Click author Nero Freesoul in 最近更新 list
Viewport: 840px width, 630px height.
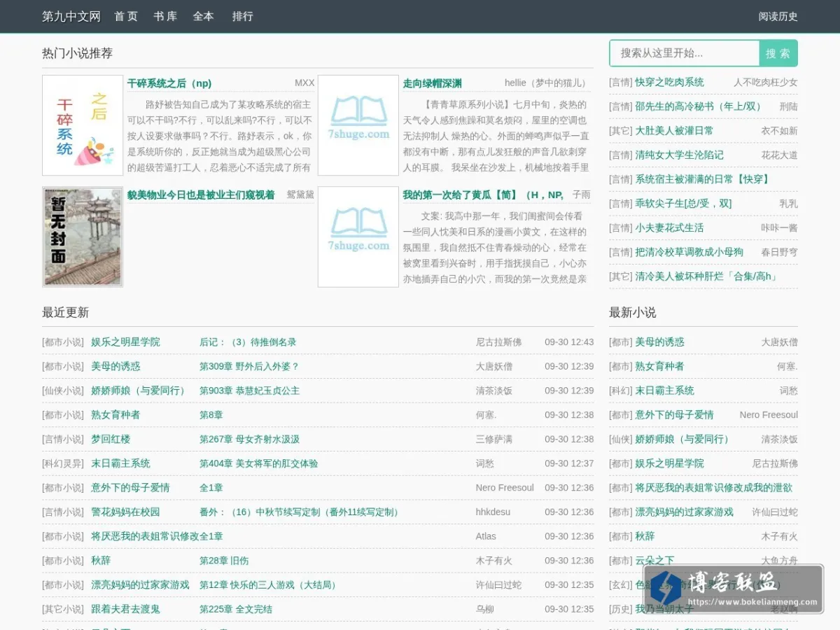click(505, 488)
